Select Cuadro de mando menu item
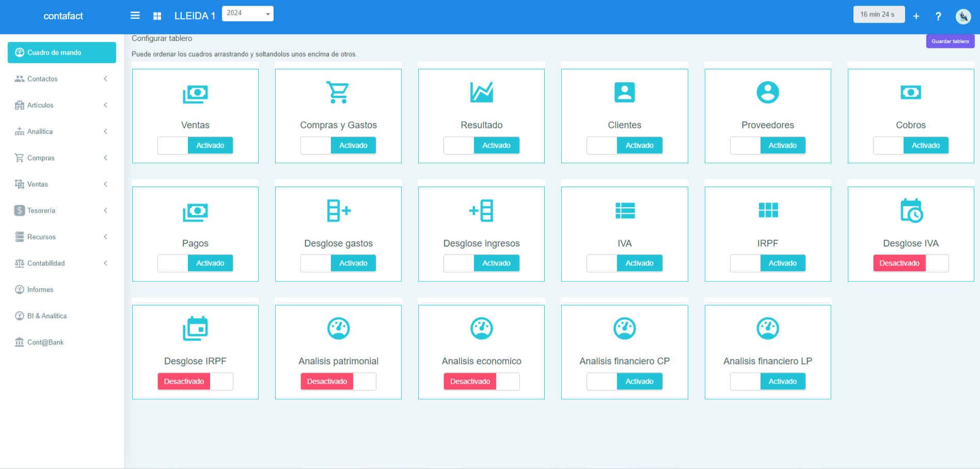The height and width of the screenshot is (469, 980). tap(61, 53)
